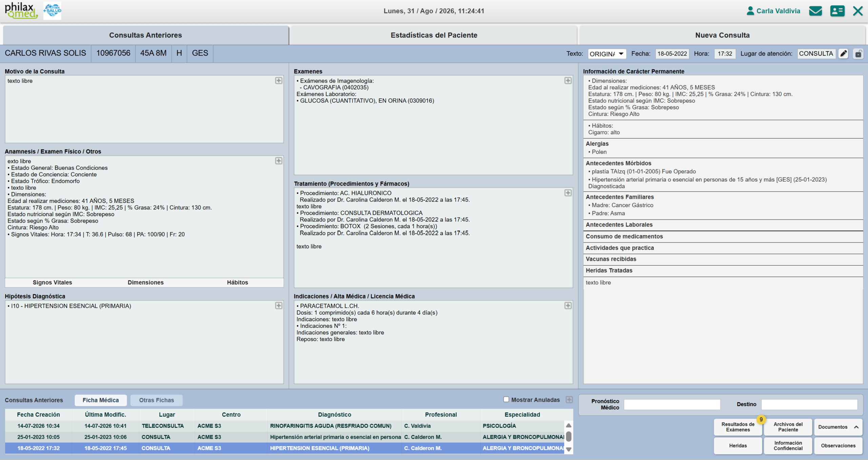Expand Tratamiento section with plus icon
Image resolution: width=868 pixels, height=460 pixels.
[568, 193]
